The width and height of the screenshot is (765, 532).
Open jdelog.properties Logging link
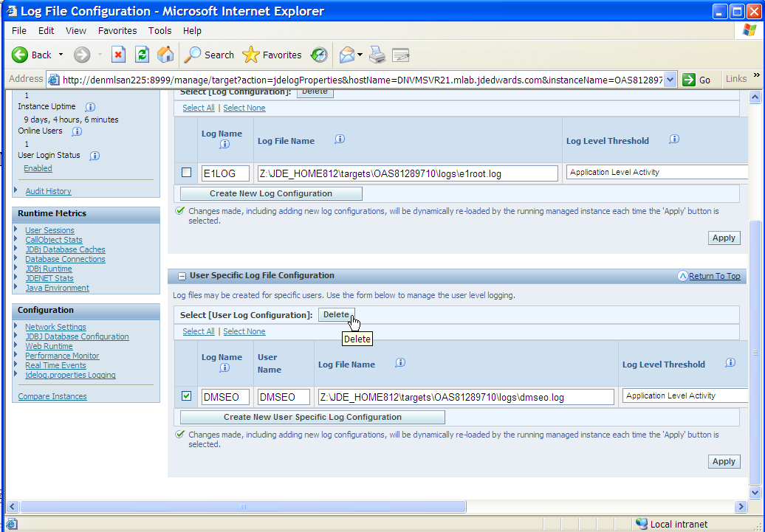[70, 375]
